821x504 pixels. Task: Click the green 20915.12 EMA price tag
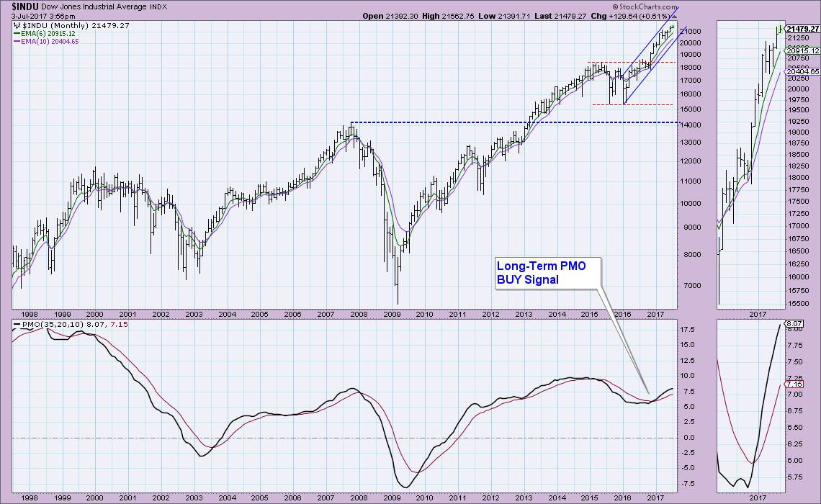[803, 51]
